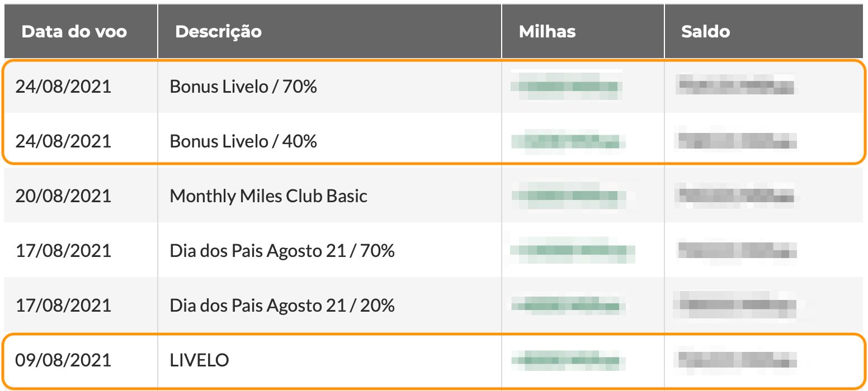
Task: Click the Saldo column header
Action: tap(705, 31)
